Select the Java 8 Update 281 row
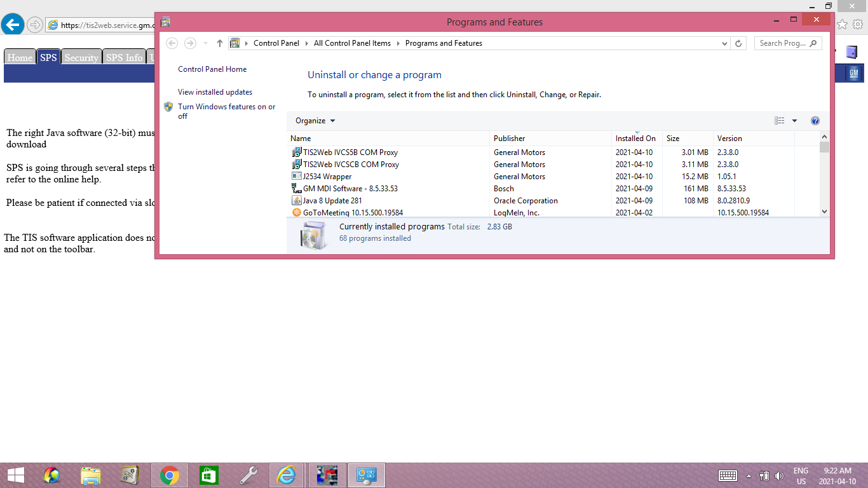Screen dimensions: 868x488 [x=553, y=201]
